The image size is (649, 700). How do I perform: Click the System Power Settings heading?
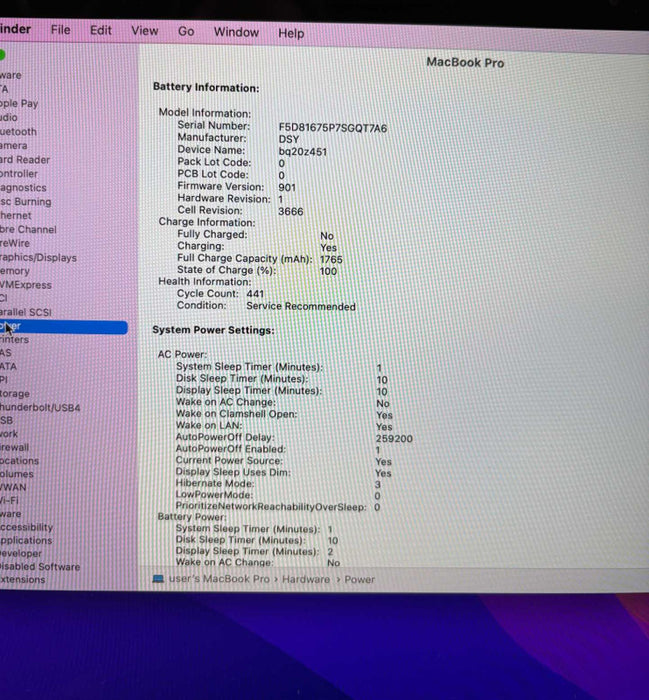(213, 330)
